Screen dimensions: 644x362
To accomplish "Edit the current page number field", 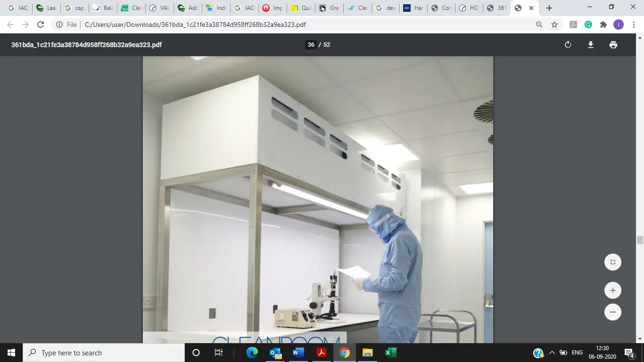I will pos(310,44).
